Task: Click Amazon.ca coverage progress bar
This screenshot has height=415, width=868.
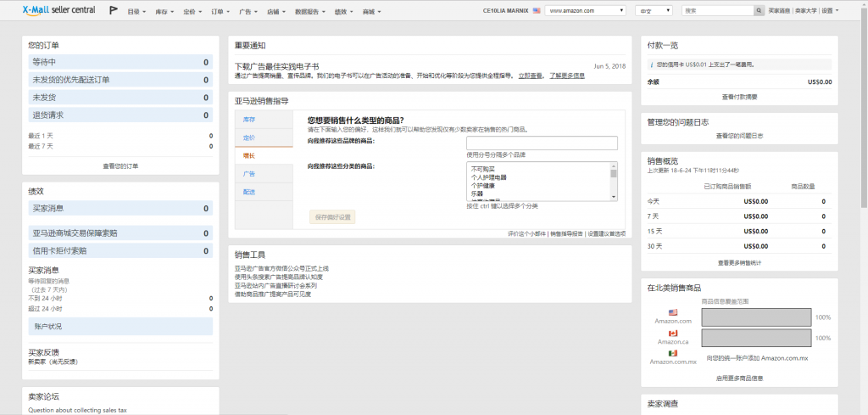Action: pyautogui.click(x=756, y=338)
